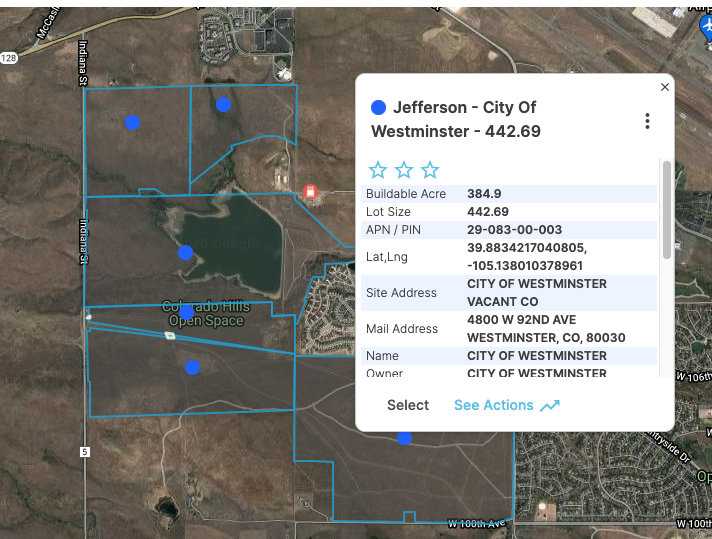Image resolution: width=712 pixels, height=539 pixels.
Task: Select the blue marker in the north-central parcel
Action: [x=224, y=104]
